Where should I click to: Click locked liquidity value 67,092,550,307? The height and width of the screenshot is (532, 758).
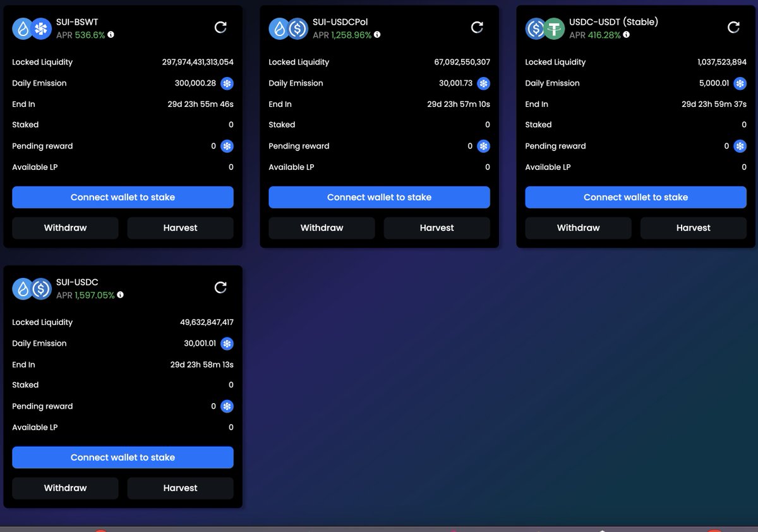coord(462,62)
